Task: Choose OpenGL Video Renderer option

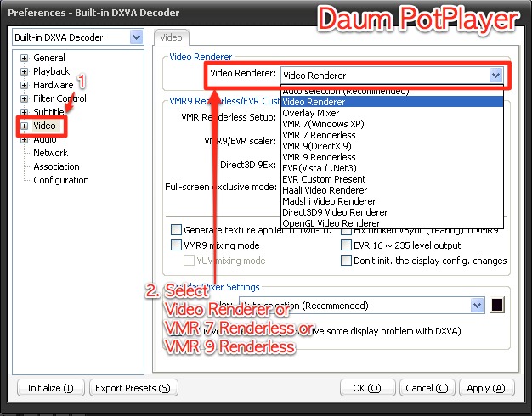Action: point(393,223)
